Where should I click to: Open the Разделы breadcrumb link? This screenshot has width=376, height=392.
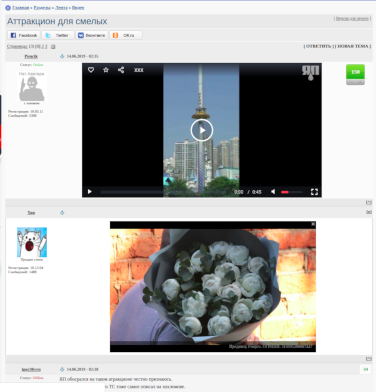(x=42, y=8)
